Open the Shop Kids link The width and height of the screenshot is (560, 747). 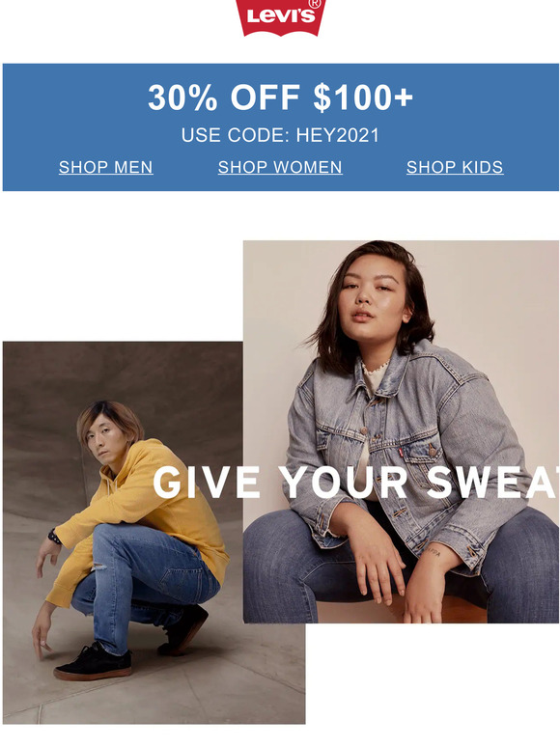tap(455, 167)
